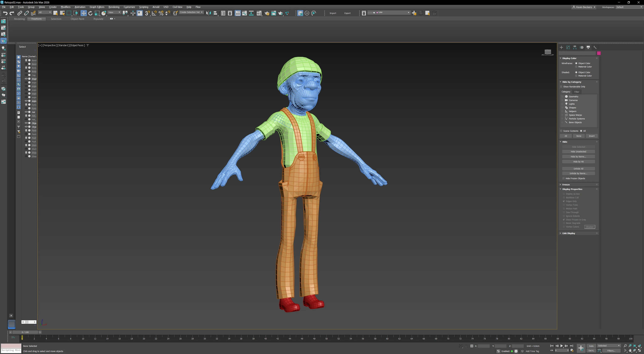The width and height of the screenshot is (644, 354).
Task: Click the Hide by Name button
Action: pyautogui.click(x=578, y=157)
